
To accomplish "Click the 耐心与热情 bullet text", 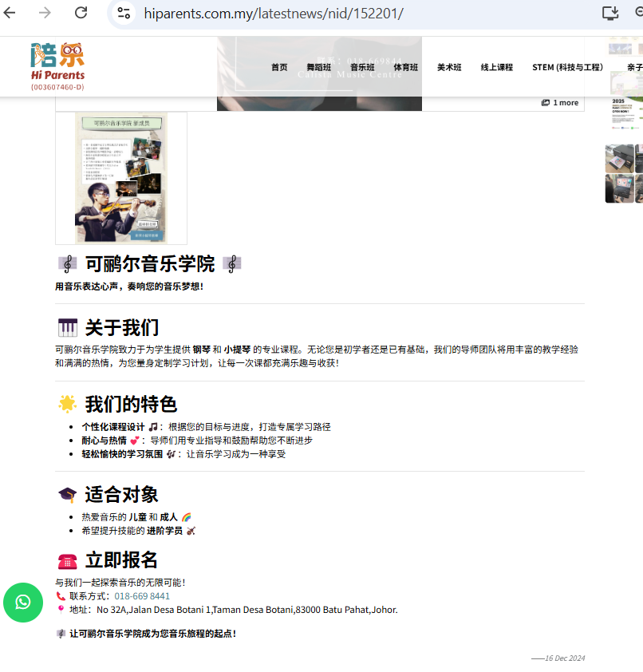I will pos(104,441).
